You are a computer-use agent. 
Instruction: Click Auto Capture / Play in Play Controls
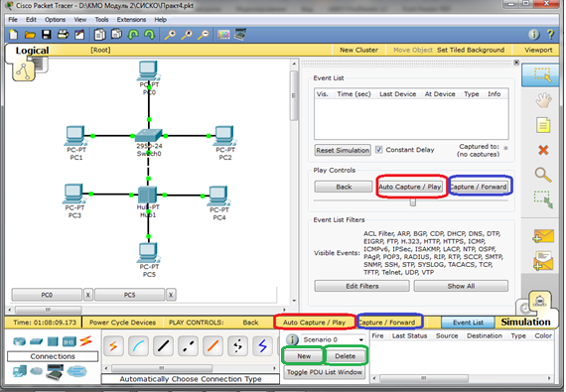click(410, 187)
